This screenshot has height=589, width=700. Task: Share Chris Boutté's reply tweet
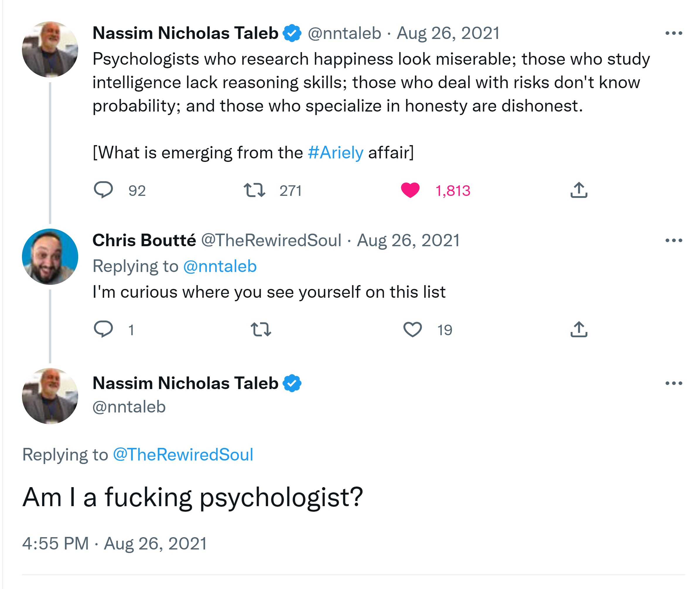click(x=579, y=329)
